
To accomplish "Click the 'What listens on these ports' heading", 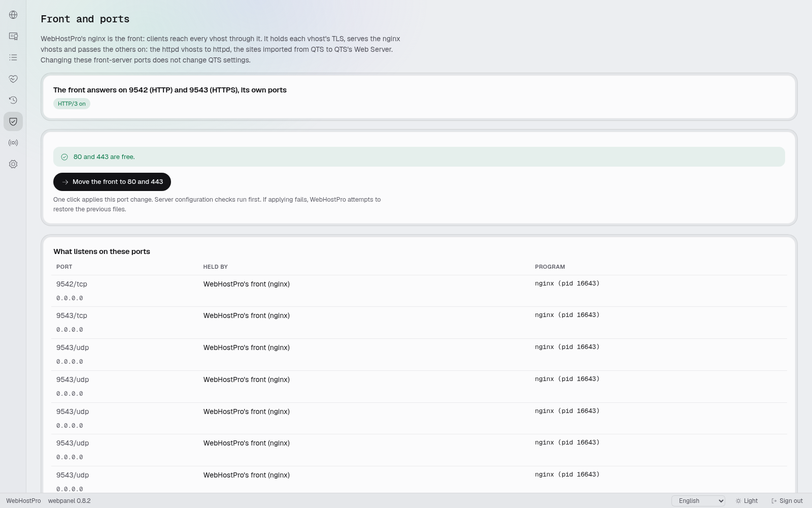I will coord(101,251).
